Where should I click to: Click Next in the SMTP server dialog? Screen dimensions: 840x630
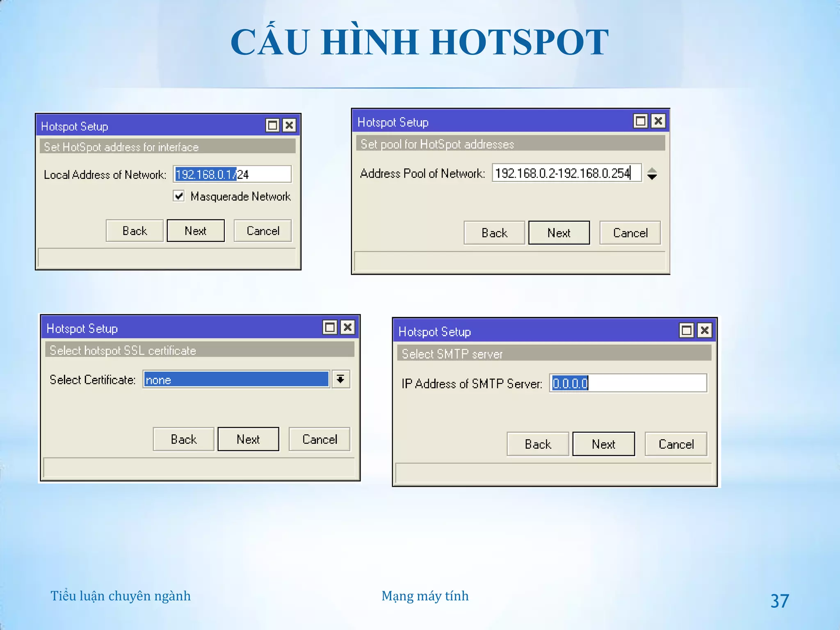pos(603,444)
